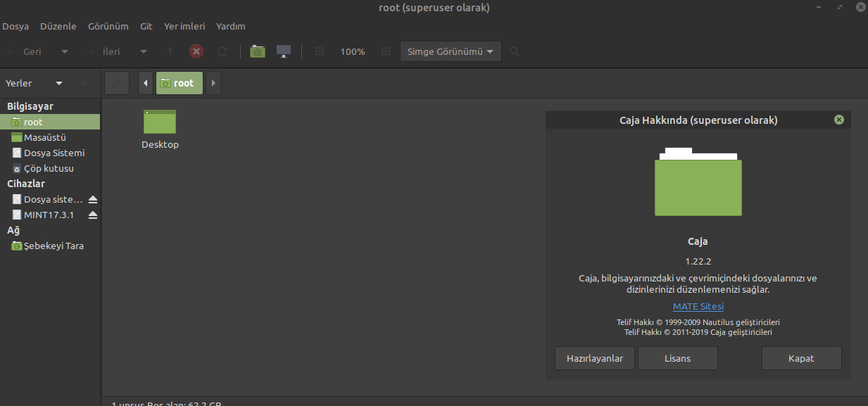Screen dimensions: 868x406
Task: Click the Bilgisayar section header
Action: pos(30,106)
